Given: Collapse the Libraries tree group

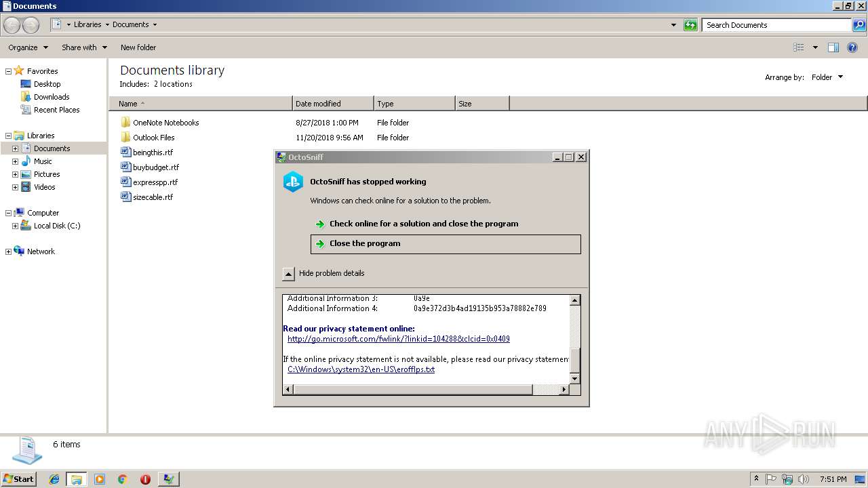Looking at the screenshot, I should coord(8,136).
